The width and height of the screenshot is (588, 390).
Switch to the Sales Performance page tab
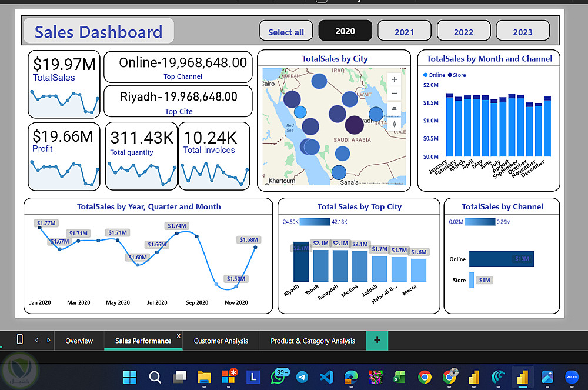pyautogui.click(x=143, y=341)
